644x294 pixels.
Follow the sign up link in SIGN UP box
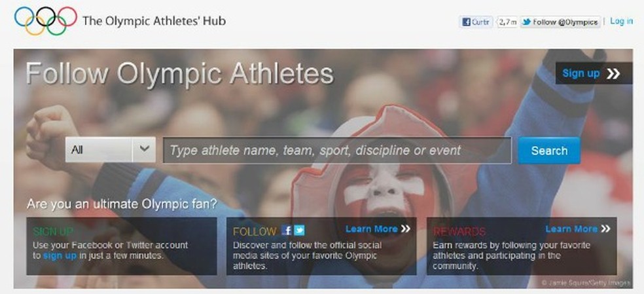click(60, 256)
